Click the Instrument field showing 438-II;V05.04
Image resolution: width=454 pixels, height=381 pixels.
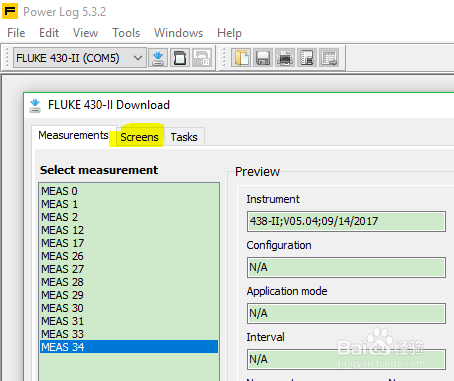click(346, 221)
